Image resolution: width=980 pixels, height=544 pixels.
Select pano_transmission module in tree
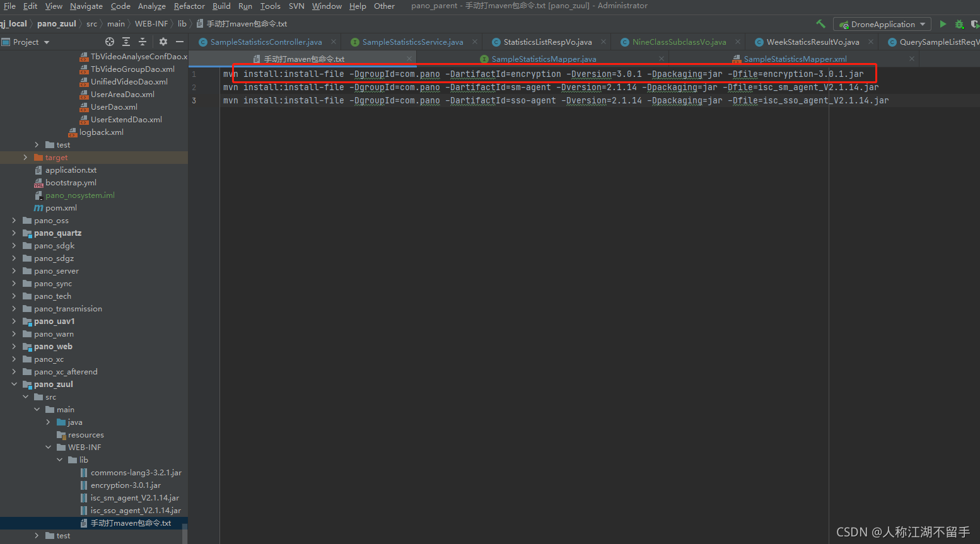(x=68, y=309)
